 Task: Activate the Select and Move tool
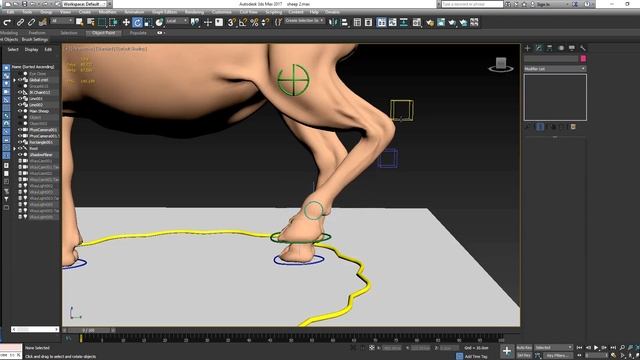(126, 22)
